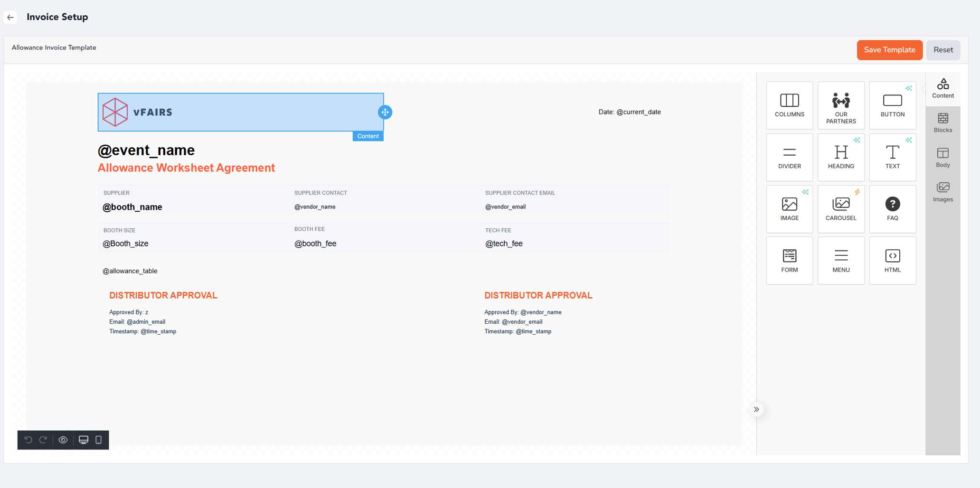Viewport: 980px width, 488px height.
Task: Switch to desktop view mode
Action: tap(84, 440)
